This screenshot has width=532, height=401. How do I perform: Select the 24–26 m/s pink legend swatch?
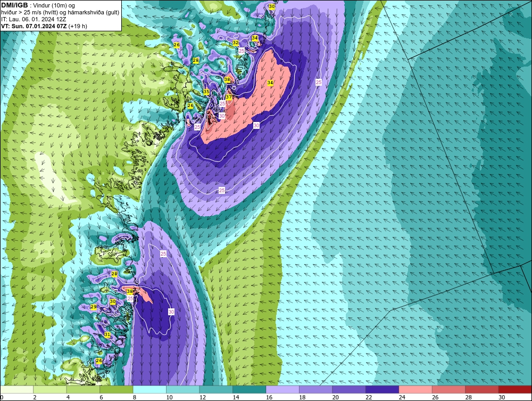[415, 389]
